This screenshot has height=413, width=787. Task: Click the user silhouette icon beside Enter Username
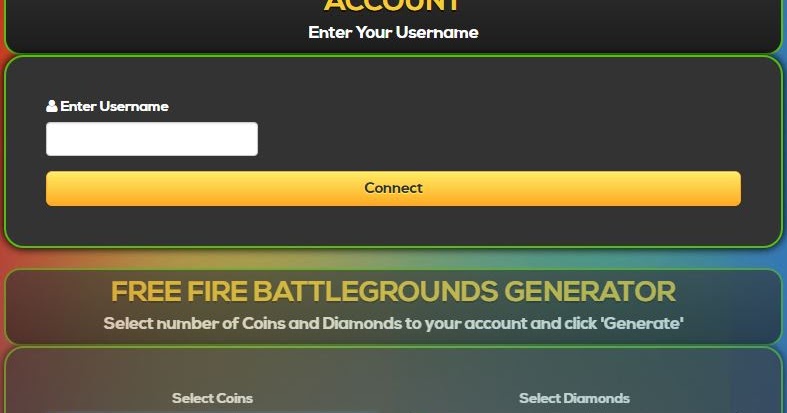click(51, 106)
